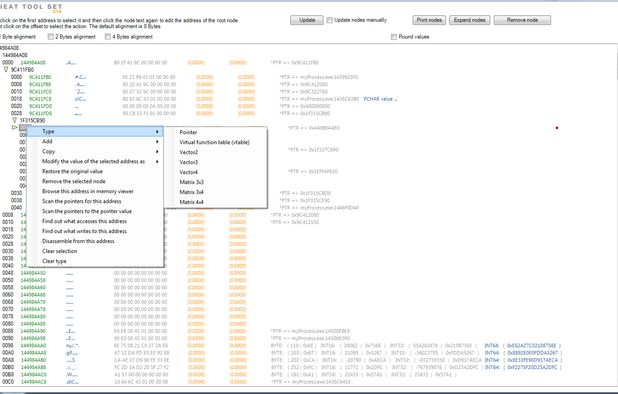Select Vector4 from the Type submenu
618x394 pixels.
click(x=216, y=172)
